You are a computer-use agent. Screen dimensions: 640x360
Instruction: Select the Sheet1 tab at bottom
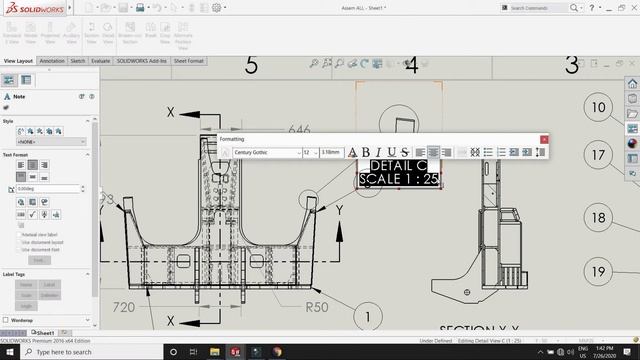point(42,333)
